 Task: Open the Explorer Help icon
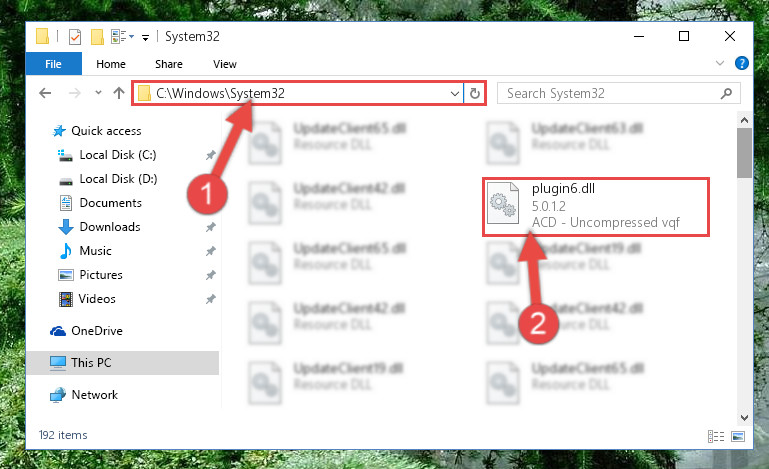(742, 63)
